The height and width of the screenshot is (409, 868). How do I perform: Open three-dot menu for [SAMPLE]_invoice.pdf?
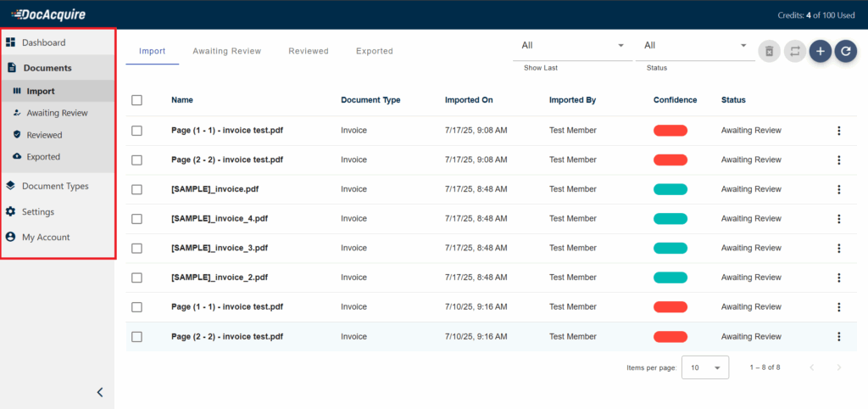tap(838, 189)
